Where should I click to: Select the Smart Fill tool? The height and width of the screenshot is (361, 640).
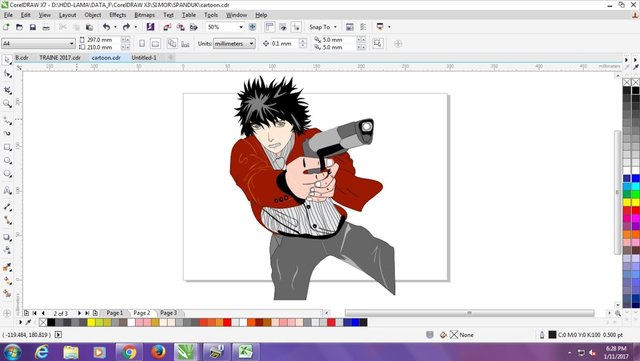pyautogui.click(x=7, y=294)
